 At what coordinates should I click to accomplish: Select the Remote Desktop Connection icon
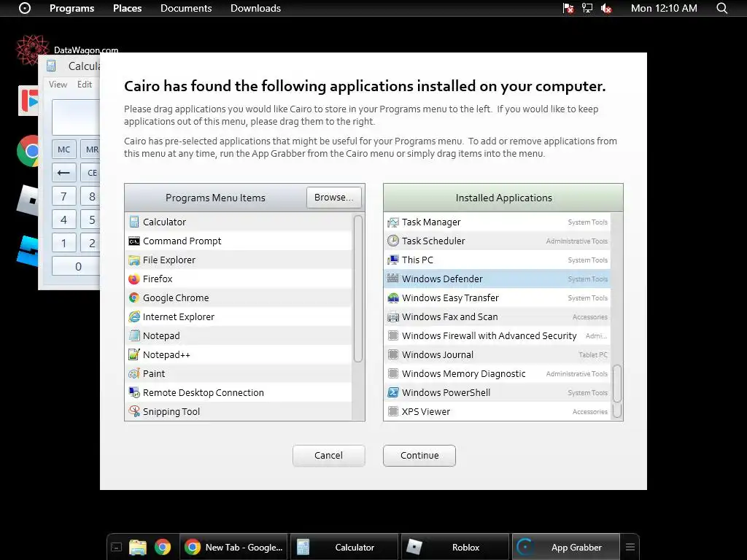(134, 393)
